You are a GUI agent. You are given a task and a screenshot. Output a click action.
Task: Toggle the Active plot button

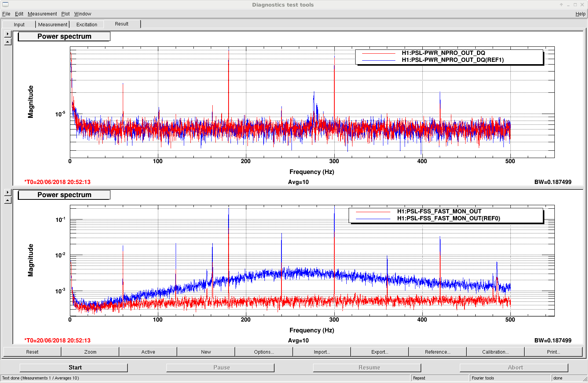[x=148, y=352]
